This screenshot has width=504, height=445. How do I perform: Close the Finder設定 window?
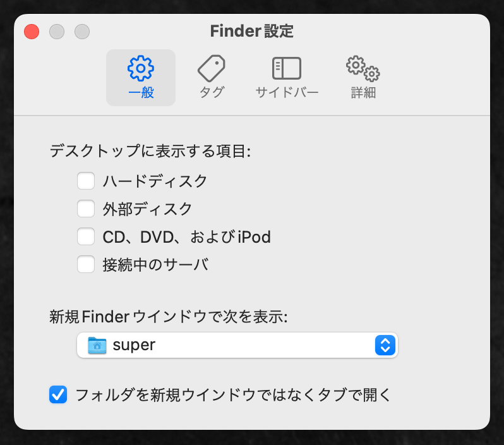[32, 31]
